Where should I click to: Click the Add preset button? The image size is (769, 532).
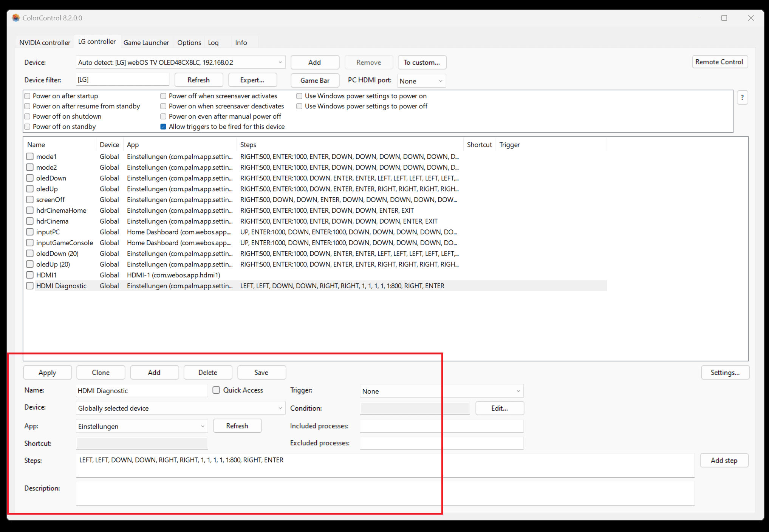[154, 373]
